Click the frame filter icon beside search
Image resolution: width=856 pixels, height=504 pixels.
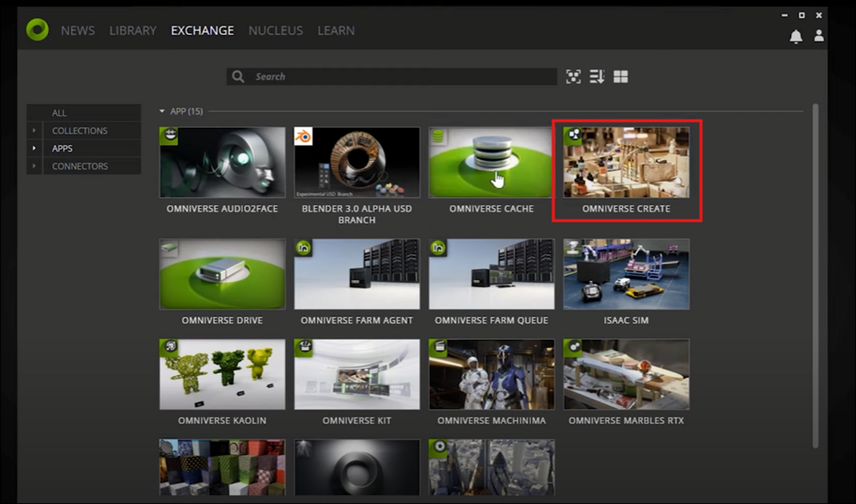574,76
